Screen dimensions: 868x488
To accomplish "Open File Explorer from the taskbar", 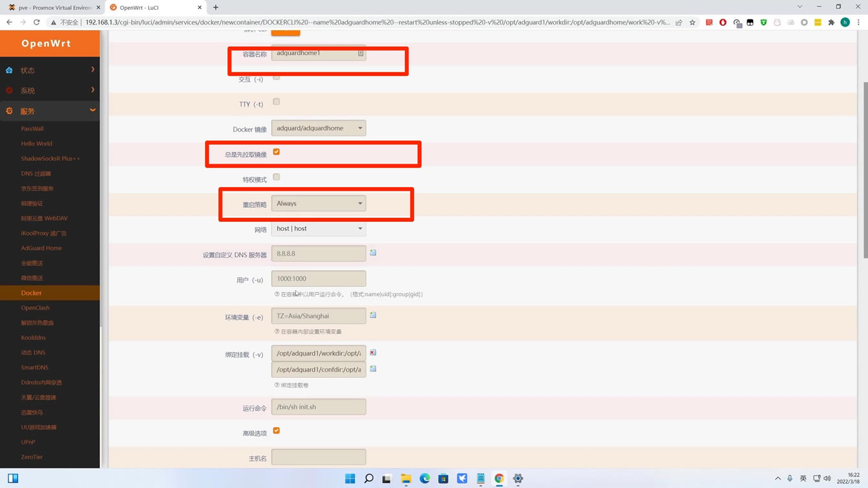I will point(406,478).
